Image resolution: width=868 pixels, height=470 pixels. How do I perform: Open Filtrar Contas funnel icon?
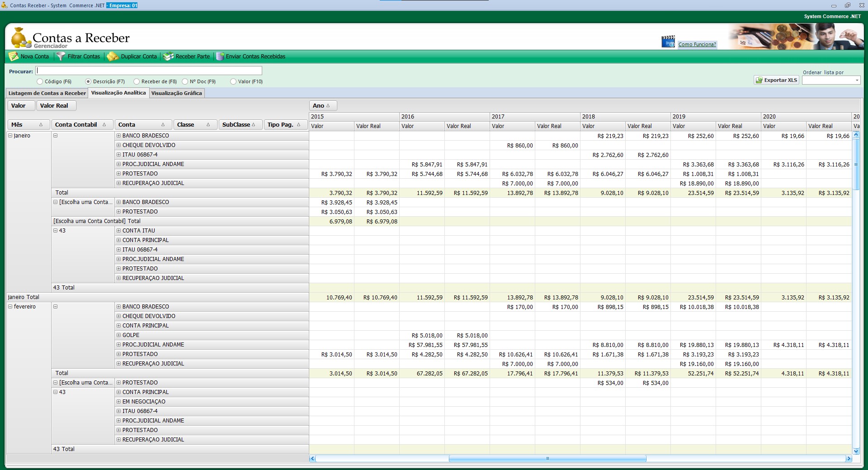pyautogui.click(x=61, y=57)
